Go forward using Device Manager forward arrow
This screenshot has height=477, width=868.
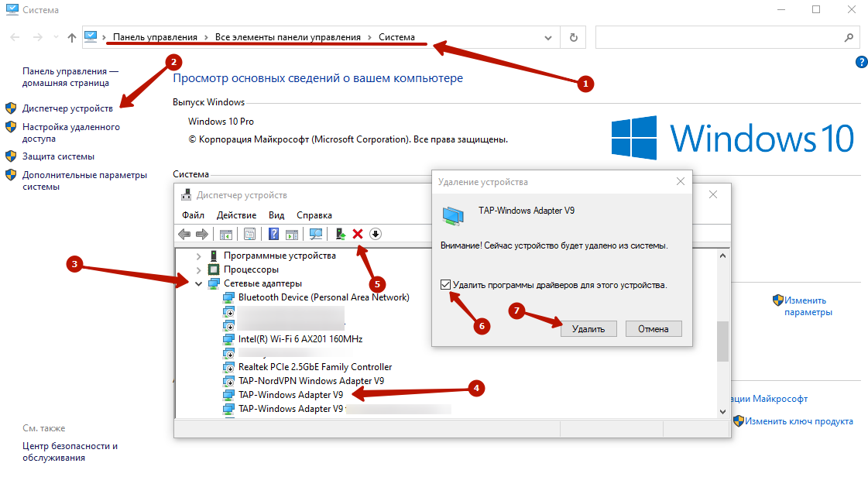(202, 234)
